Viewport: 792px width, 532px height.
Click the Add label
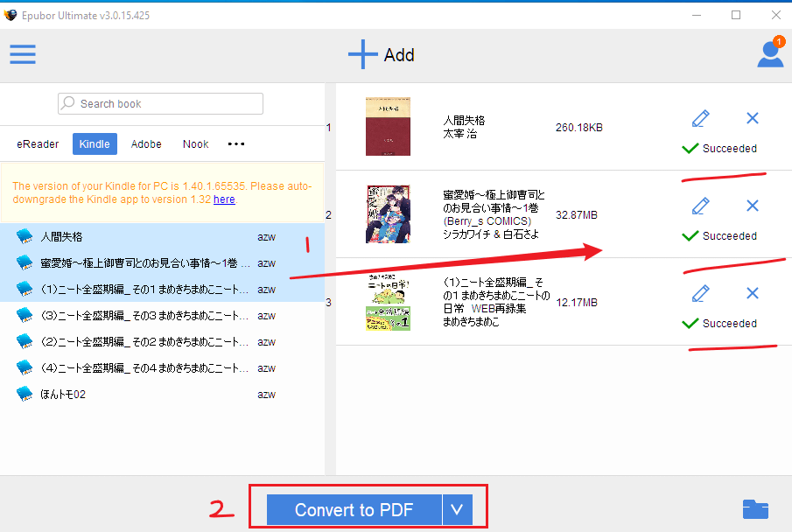[x=399, y=54]
